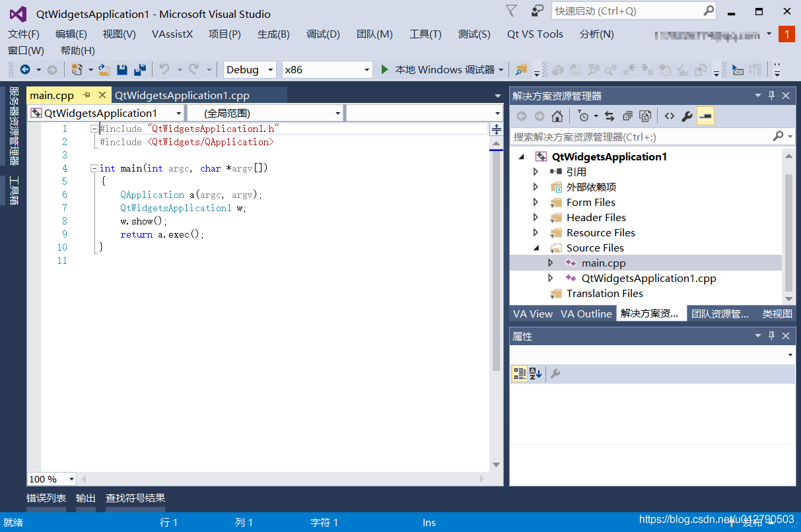Click the Save All icon
The height and width of the screenshot is (532, 801).
pos(140,69)
